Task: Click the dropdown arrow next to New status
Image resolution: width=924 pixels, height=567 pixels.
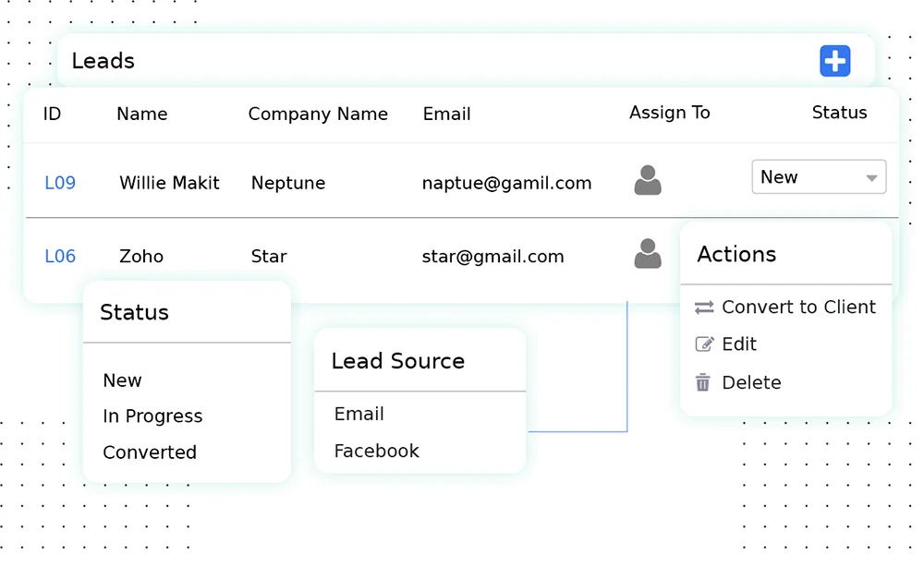Action: [871, 177]
